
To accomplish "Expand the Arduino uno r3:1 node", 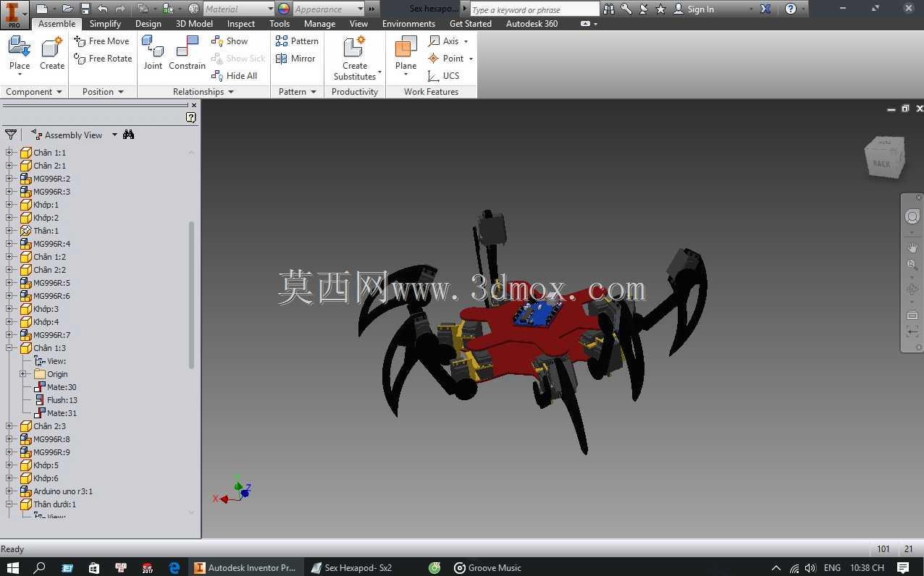I will tap(9, 491).
